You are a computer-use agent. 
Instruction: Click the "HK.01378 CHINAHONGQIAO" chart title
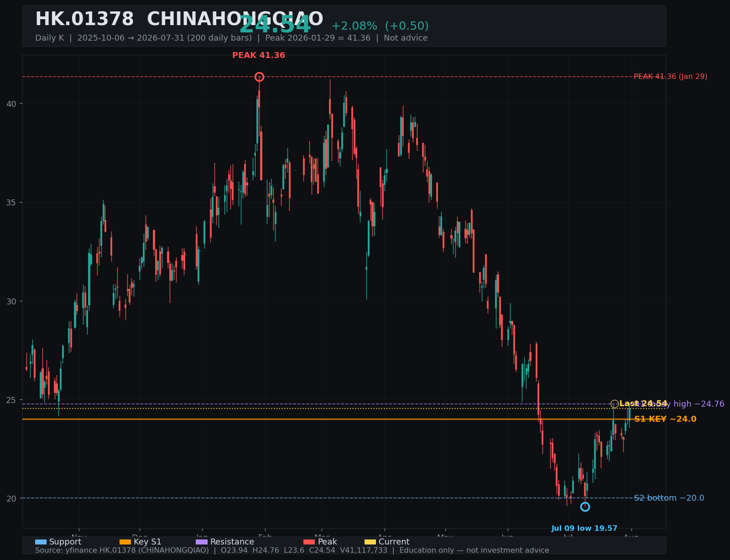179,19
